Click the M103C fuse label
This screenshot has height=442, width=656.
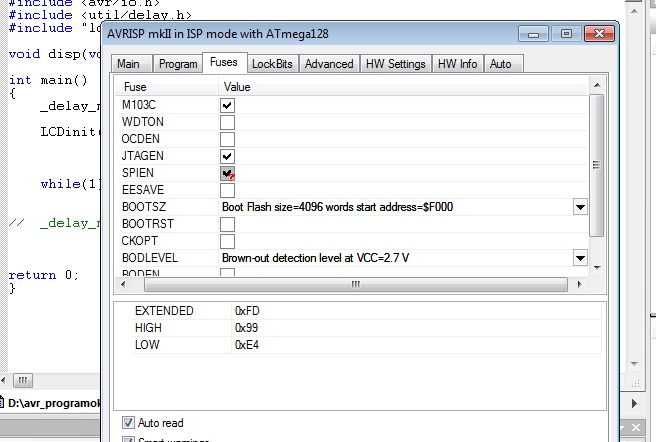pos(139,105)
